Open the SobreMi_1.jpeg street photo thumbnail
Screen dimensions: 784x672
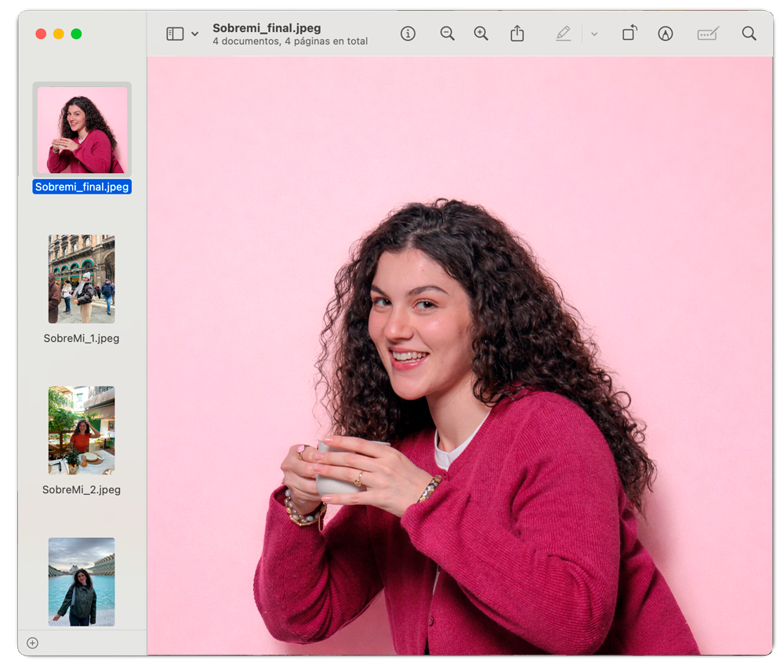pyautogui.click(x=82, y=279)
